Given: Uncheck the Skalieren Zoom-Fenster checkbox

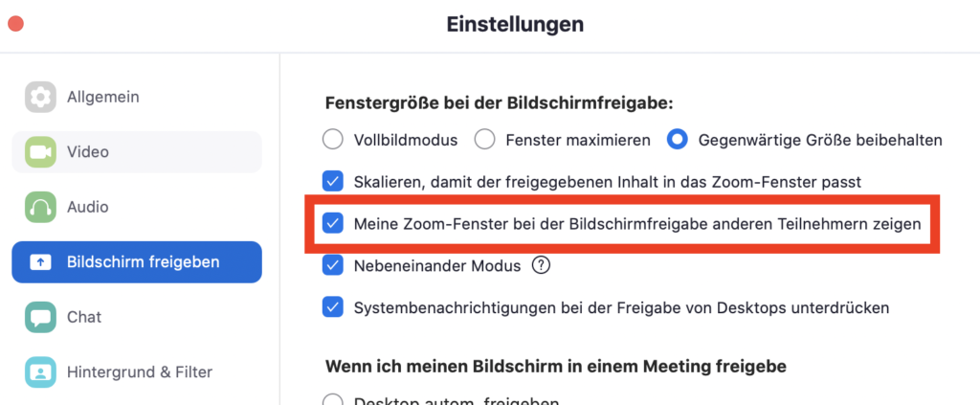Looking at the screenshot, I should [x=332, y=182].
